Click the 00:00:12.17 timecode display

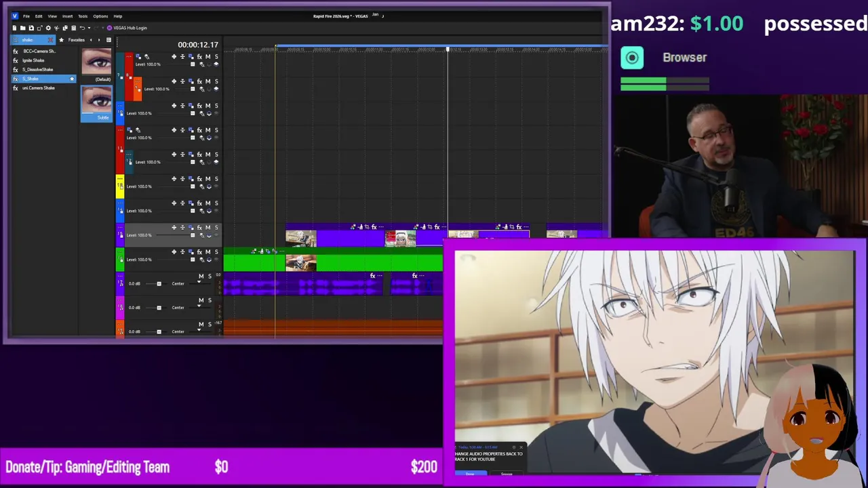(x=198, y=45)
